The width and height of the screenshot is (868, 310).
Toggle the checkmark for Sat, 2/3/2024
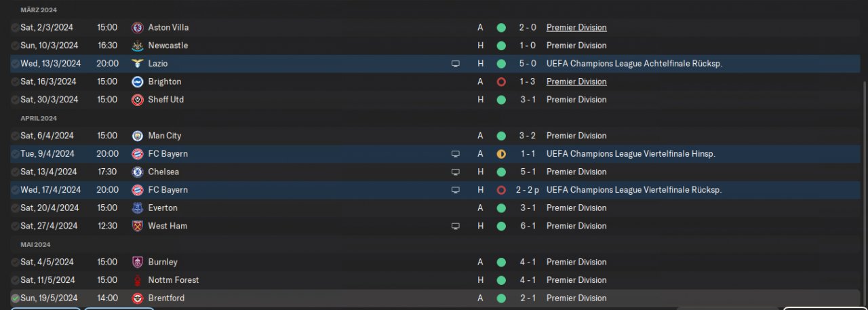(x=15, y=28)
